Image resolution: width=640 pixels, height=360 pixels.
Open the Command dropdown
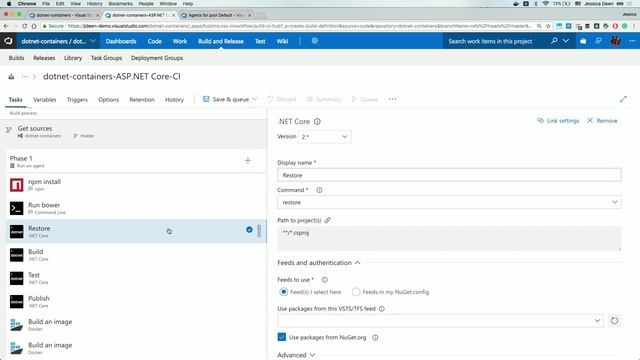[449, 202]
